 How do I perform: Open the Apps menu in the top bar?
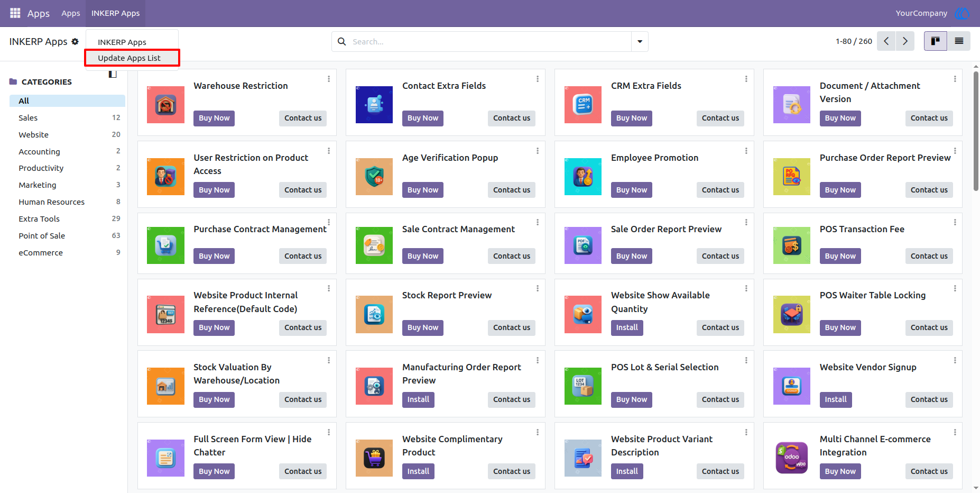(x=70, y=13)
